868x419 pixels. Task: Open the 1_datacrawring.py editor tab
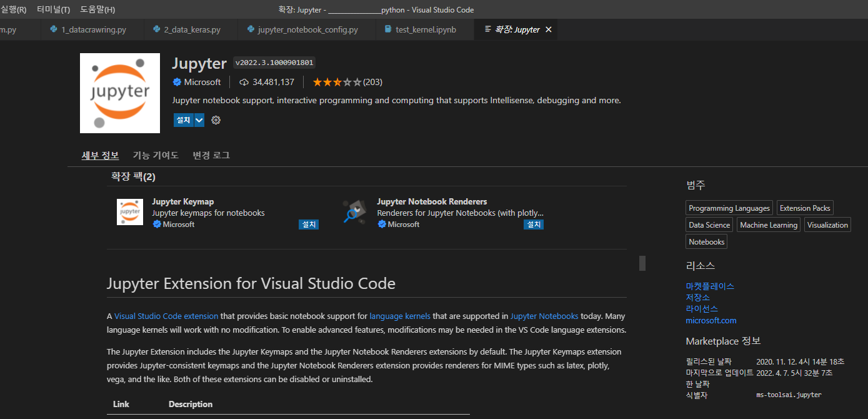pos(93,29)
